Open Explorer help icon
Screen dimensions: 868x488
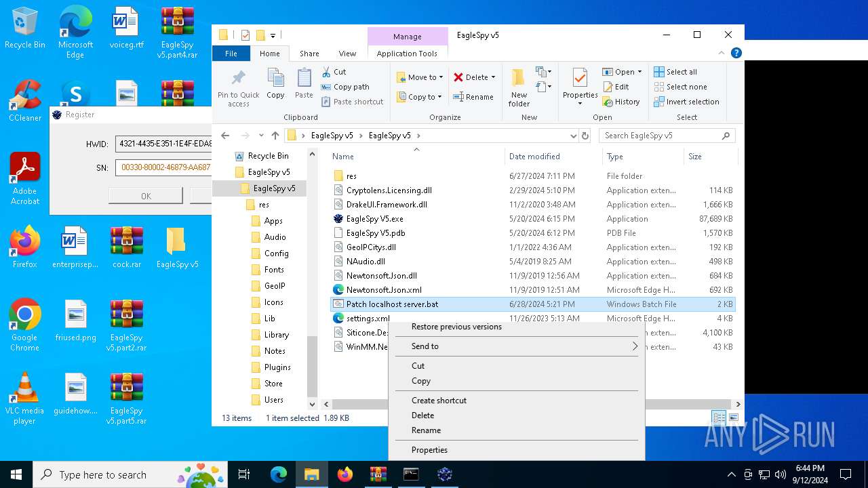point(736,53)
